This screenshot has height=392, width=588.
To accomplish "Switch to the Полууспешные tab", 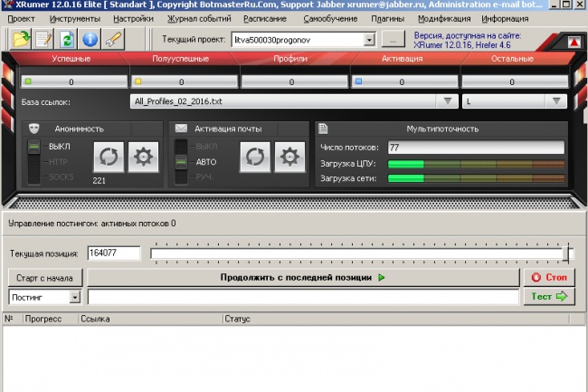I will pyautogui.click(x=180, y=59).
